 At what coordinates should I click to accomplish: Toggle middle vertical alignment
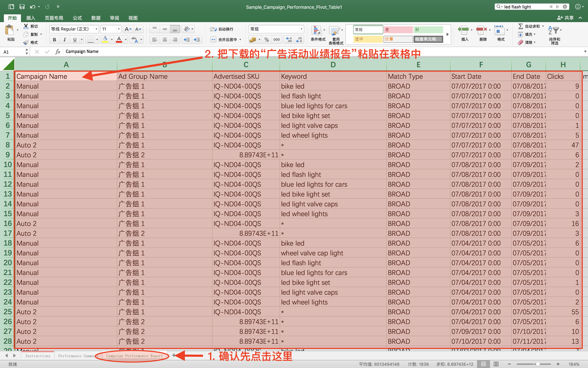click(165, 29)
